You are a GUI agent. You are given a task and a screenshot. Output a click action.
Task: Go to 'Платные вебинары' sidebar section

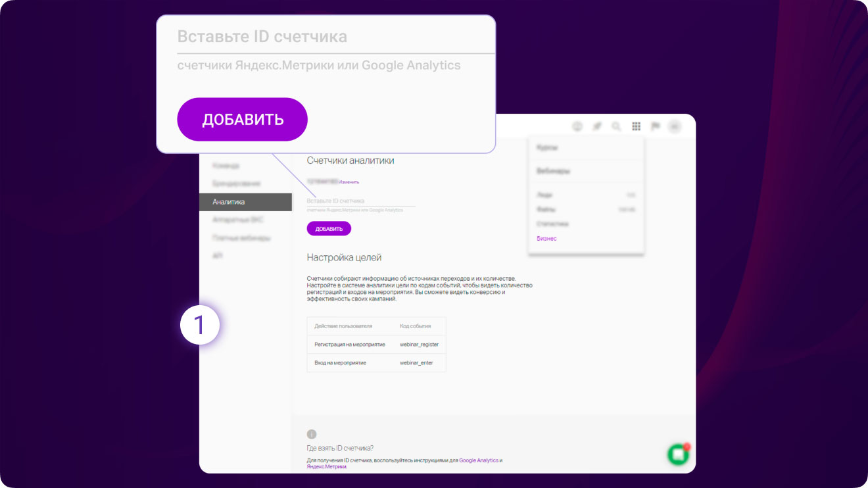coord(241,237)
